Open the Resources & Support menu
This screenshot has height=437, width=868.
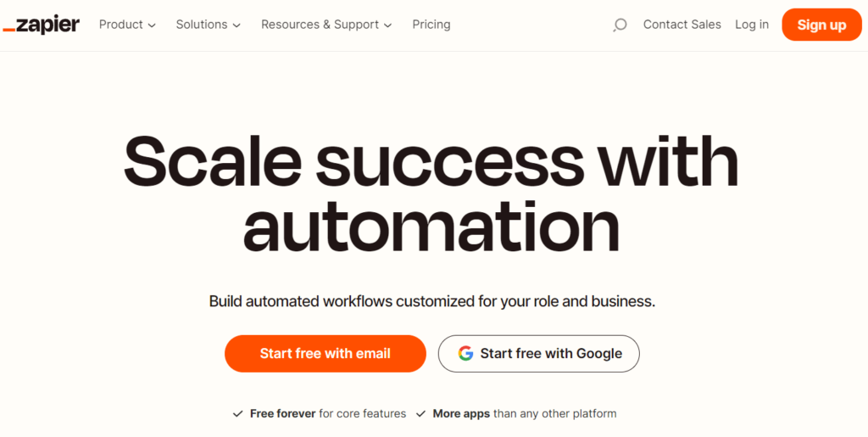(x=326, y=25)
